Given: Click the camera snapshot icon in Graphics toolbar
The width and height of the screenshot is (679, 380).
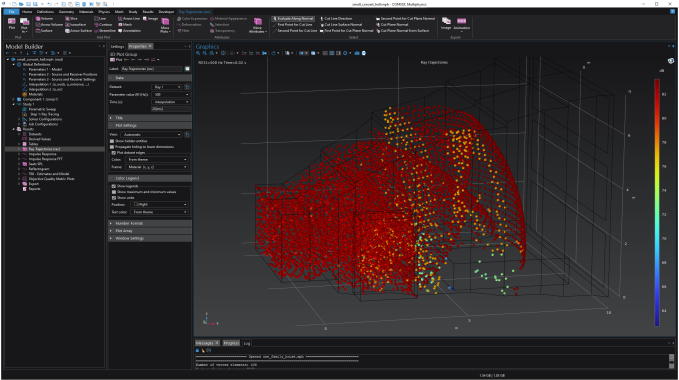Looking at the screenshot, I should tap(357, 53).
